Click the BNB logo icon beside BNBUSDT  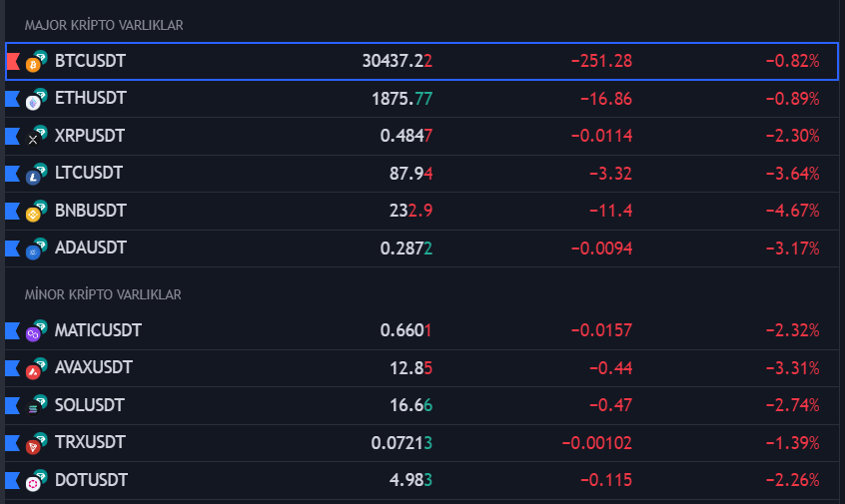coord(33,215)
